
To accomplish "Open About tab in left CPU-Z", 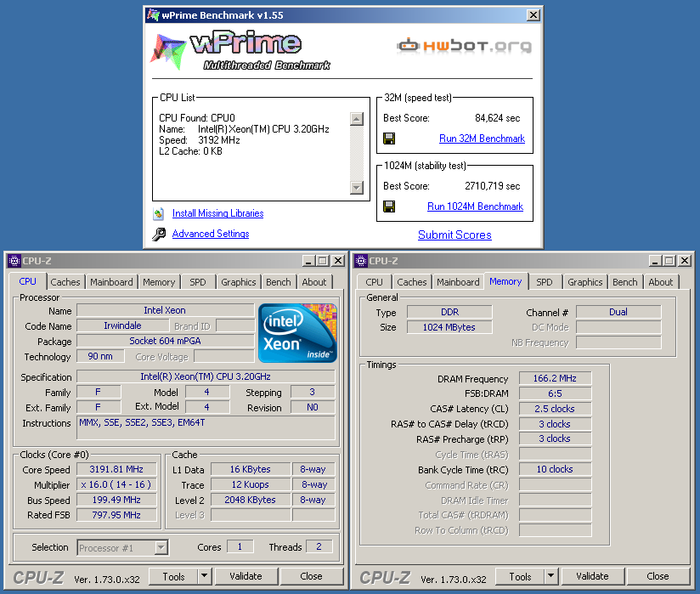I will (x=313, y=282).
